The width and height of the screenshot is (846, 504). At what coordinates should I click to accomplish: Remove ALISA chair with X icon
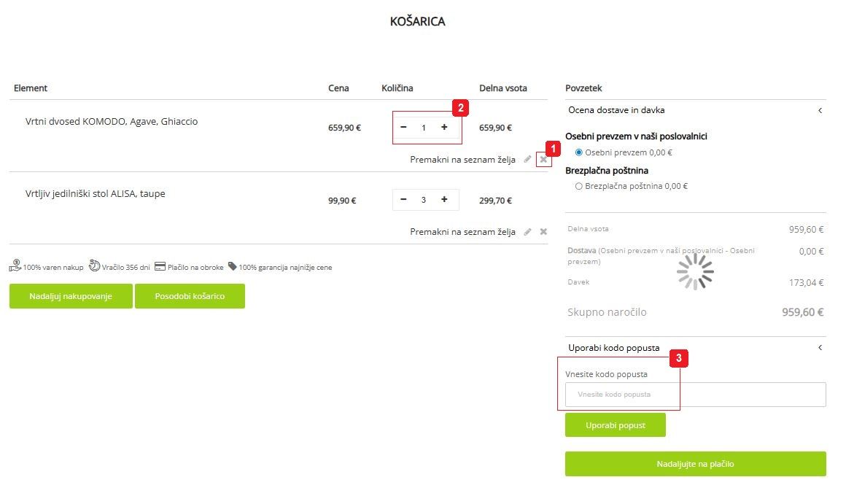coord(543,231)
